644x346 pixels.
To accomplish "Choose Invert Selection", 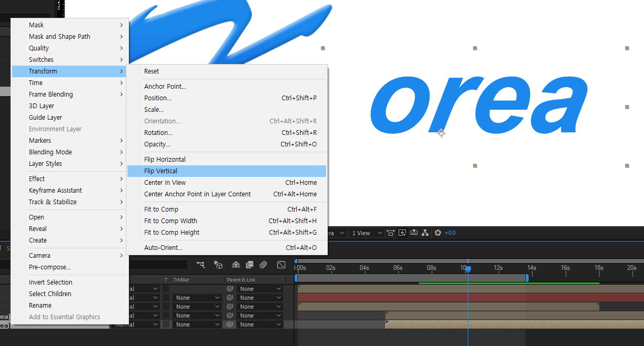I will click(x=70, y=282).
